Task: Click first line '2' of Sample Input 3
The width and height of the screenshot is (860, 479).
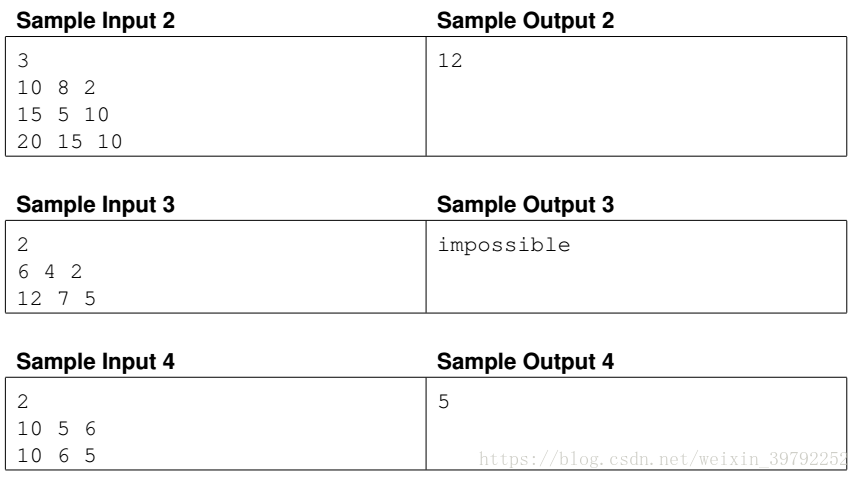Action: [24, 245]
